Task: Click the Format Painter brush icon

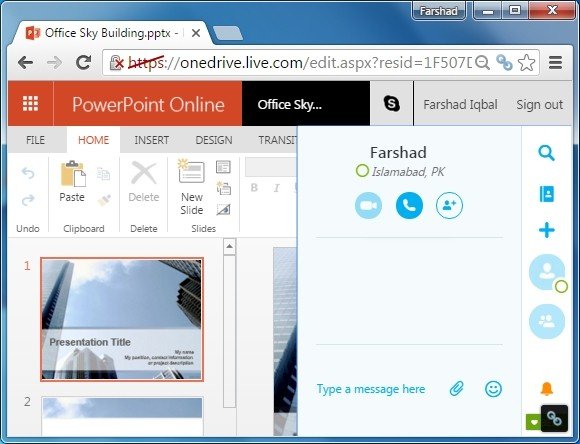Action: coord(104,200)
